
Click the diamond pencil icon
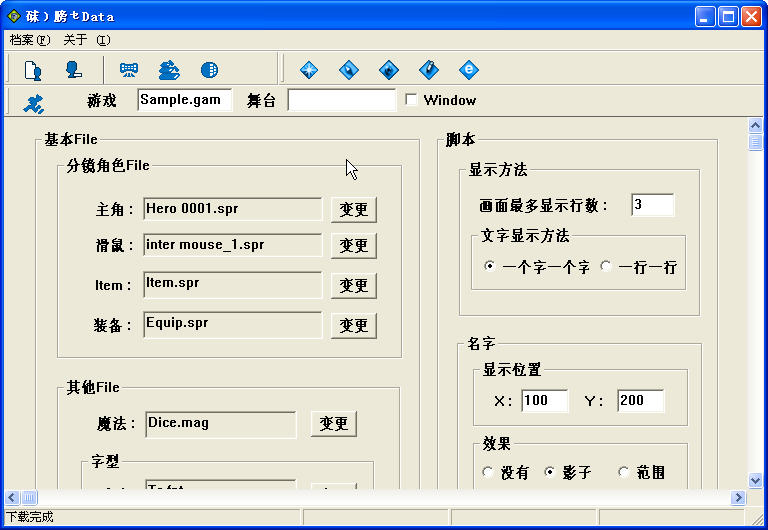coord(429,70)
